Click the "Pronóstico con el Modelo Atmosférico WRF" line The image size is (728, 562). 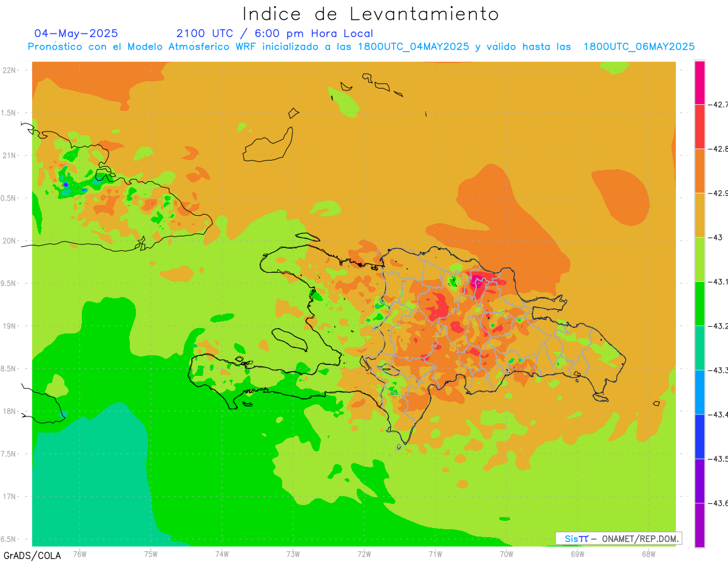click(361, 47)
